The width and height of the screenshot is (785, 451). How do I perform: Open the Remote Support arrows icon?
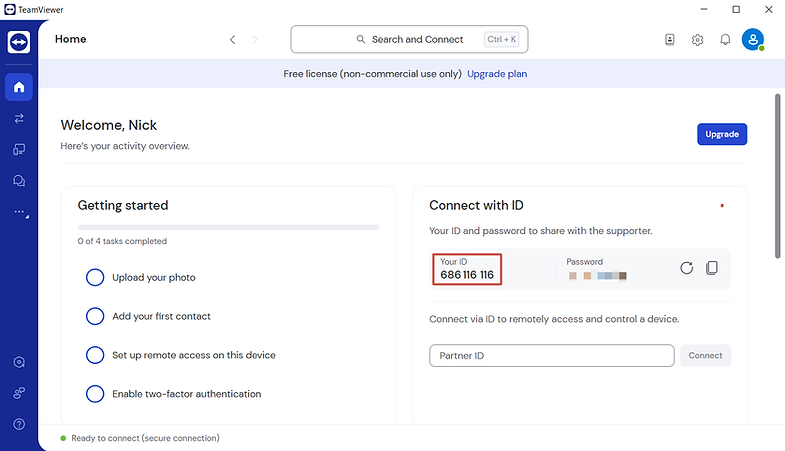pyautogui.click(x=19, y=118)
